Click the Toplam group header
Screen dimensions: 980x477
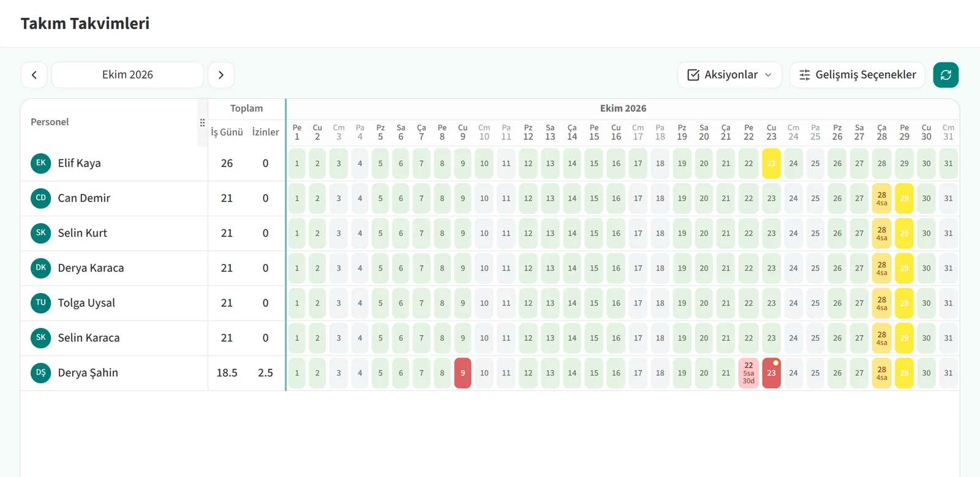click(246, 109)
